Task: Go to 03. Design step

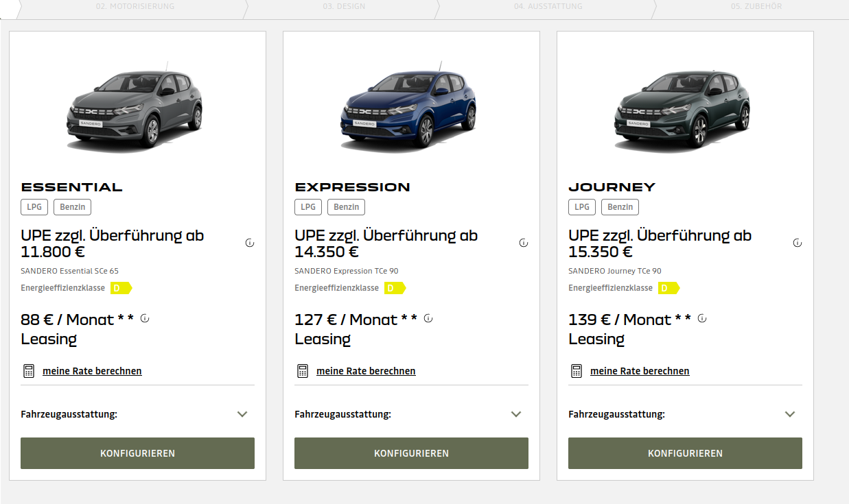Action: coord(343,7)
